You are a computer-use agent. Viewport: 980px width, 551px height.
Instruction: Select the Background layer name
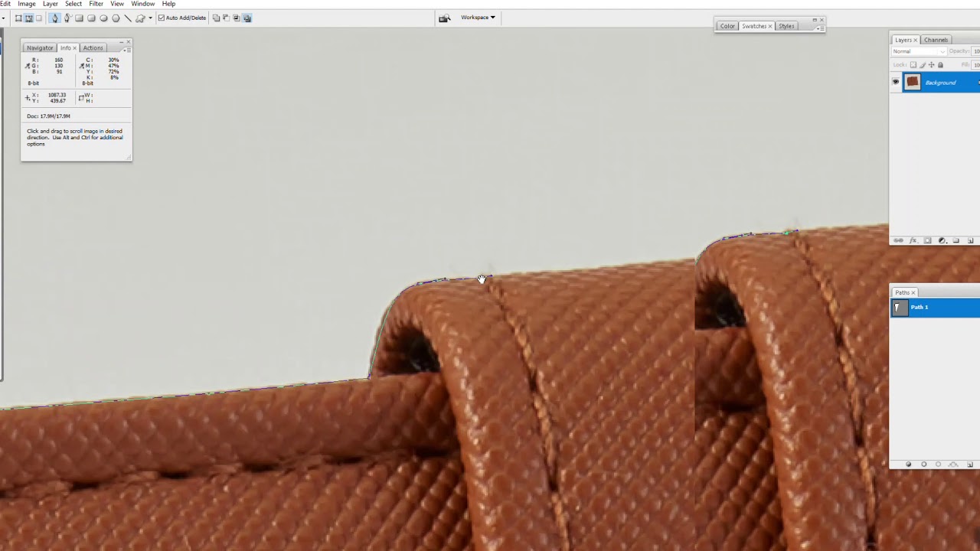[940, 83]
